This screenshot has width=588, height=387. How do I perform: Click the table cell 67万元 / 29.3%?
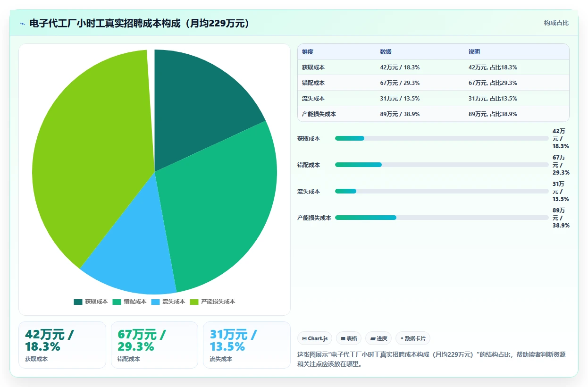(400, 83)
